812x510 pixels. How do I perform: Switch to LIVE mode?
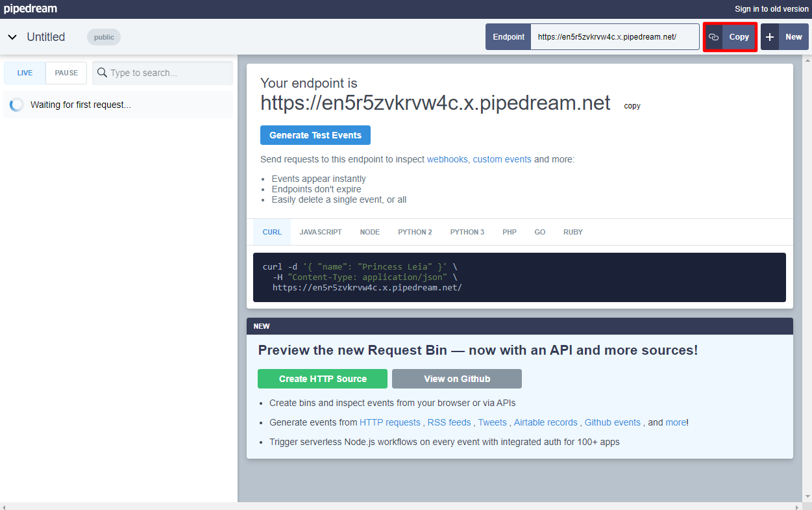point(25,73)
